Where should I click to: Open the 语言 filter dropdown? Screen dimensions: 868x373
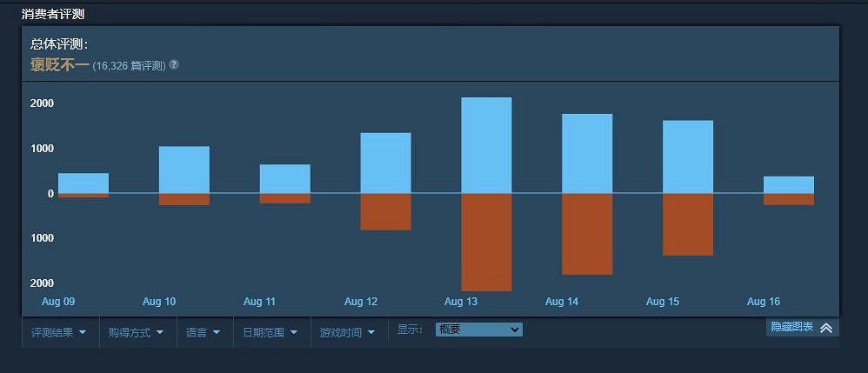coord(204,332)
